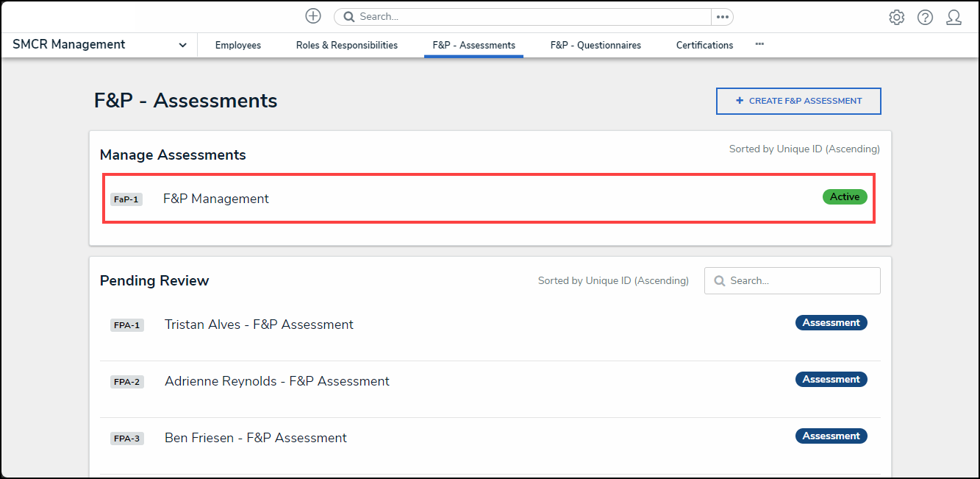Open the user profile icon
The image size is (980, 479).
(954, 17)
